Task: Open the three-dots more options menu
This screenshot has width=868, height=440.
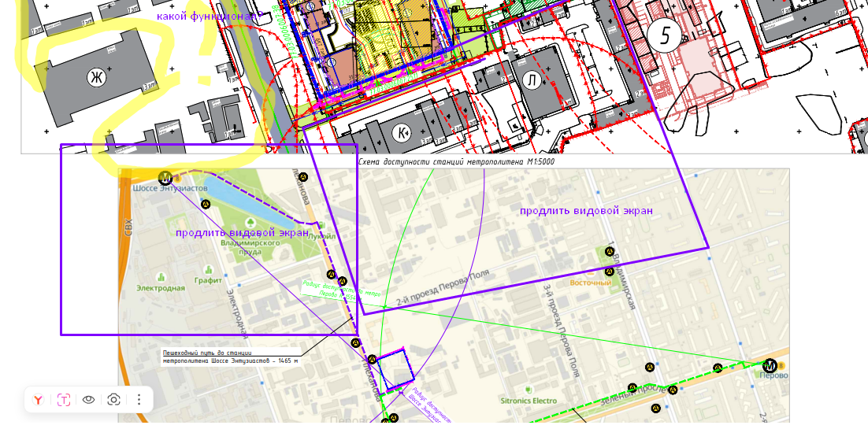Action: 139,400
